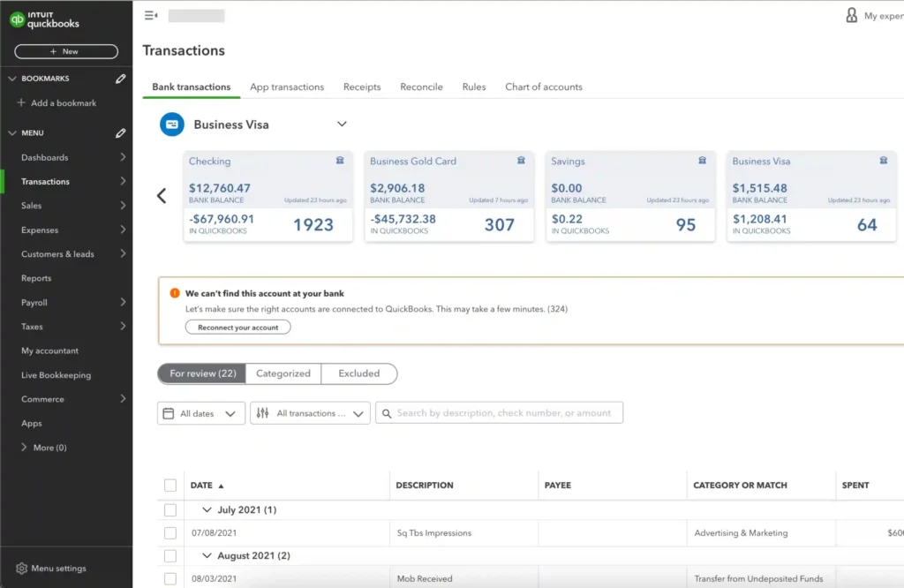This screenshot has height=588, width=904.
Task: Click the New button
Action: [x=66, y=51]
